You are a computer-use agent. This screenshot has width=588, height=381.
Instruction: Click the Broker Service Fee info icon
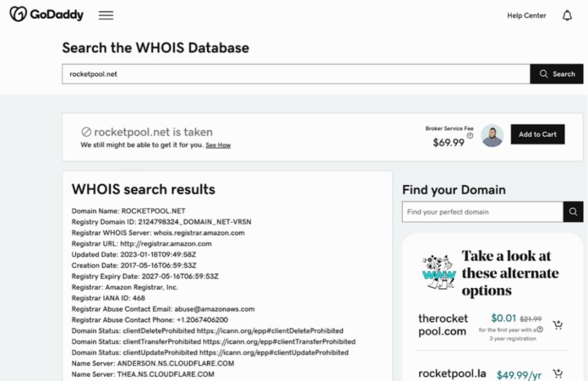pos(470,135)
